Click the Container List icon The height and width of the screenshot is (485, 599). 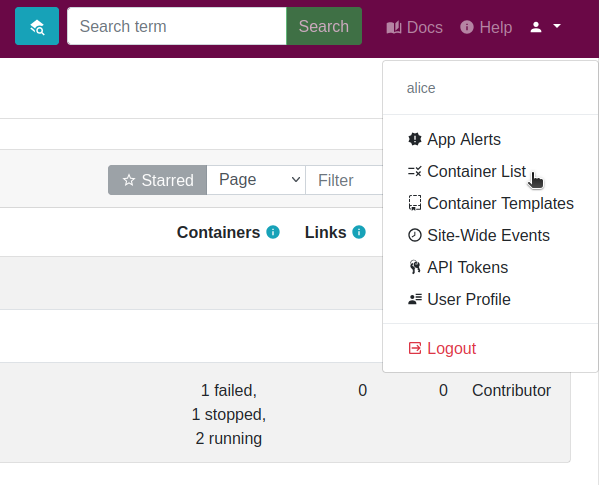click(x=415, y=171)
